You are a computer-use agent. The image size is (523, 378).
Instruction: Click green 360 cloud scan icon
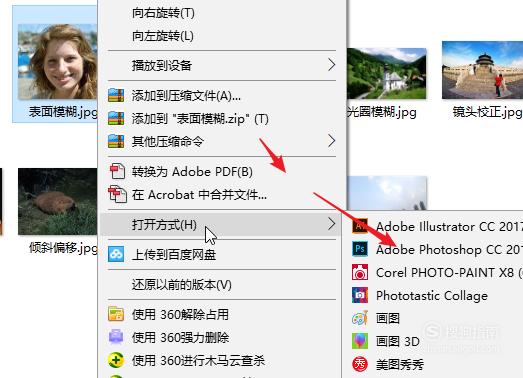pos(116,360)
